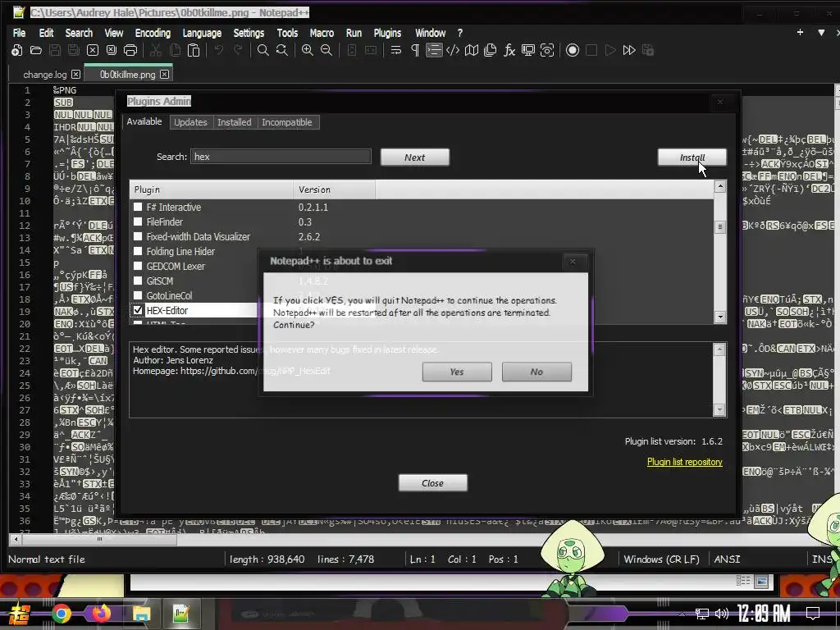The height and width of the screenshot is (630, 840).
Task: Click the user-defined language code icon
Action: coord(453,50)
